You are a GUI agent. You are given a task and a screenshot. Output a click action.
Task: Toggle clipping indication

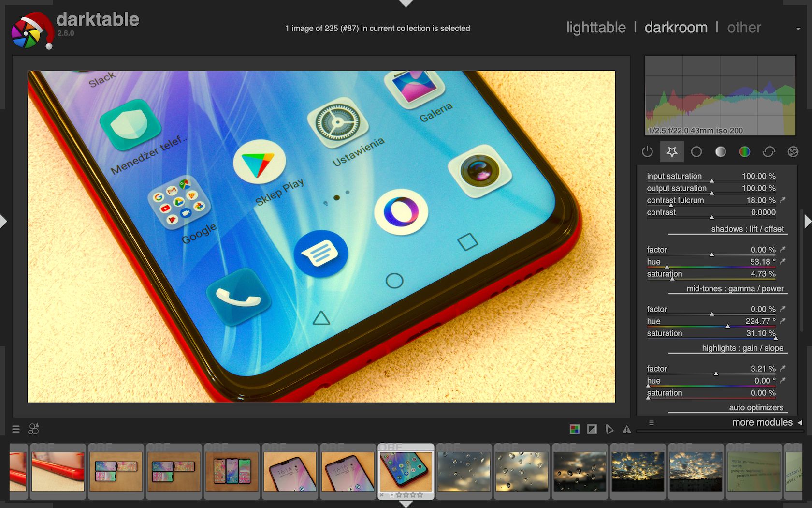592,429
